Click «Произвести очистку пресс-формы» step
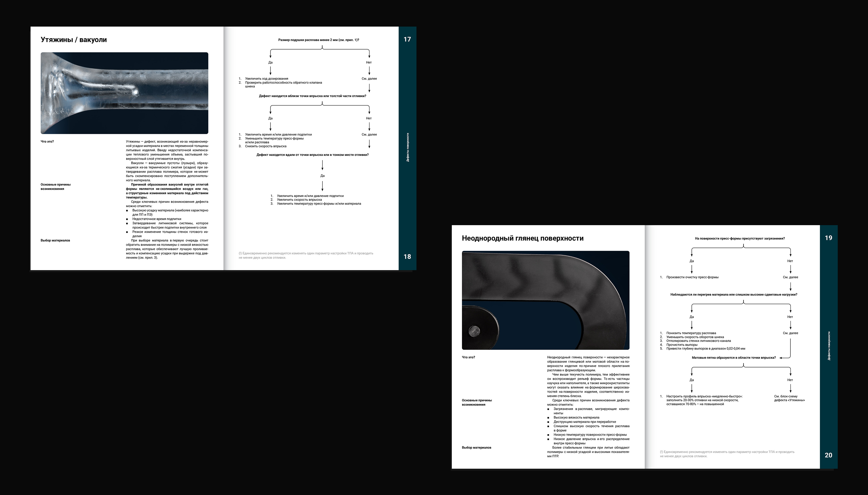 692,277
